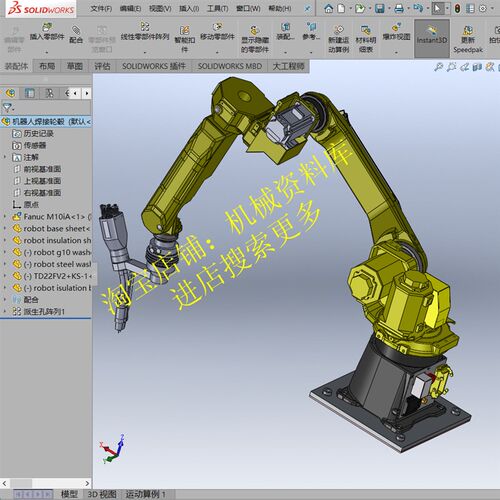Image resolution: width=500 pixels, height=500 pixels.
Task: Expand the Fanuc M10iA<1> component
Action: click(x=5, y=217)
